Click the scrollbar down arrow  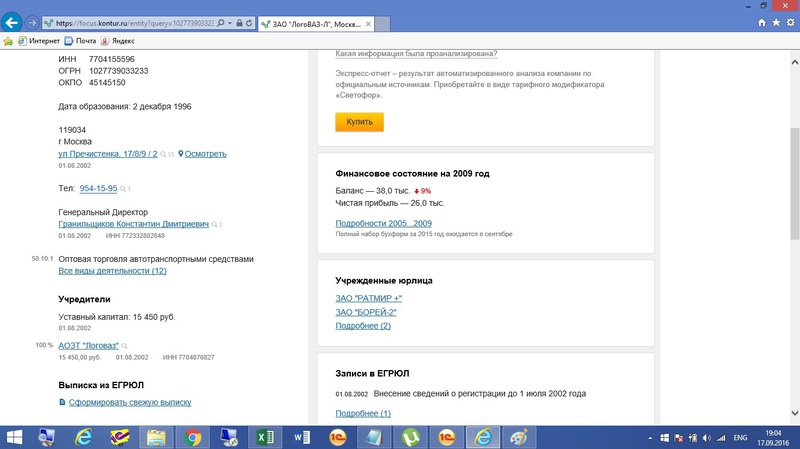click(795, 413)
